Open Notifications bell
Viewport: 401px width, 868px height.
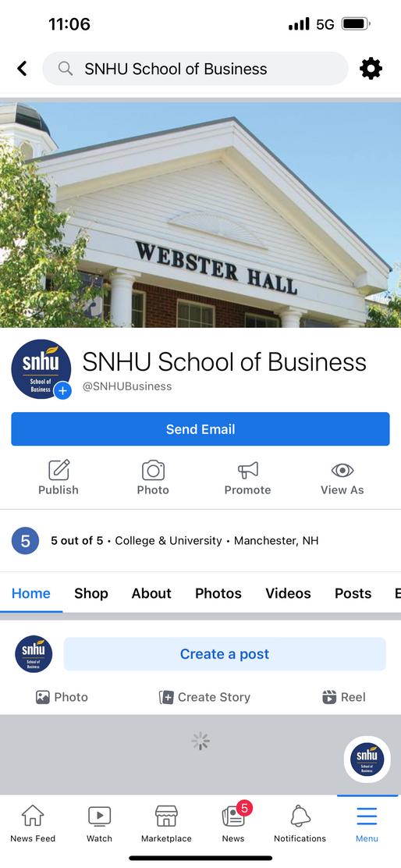click(300, 824)
